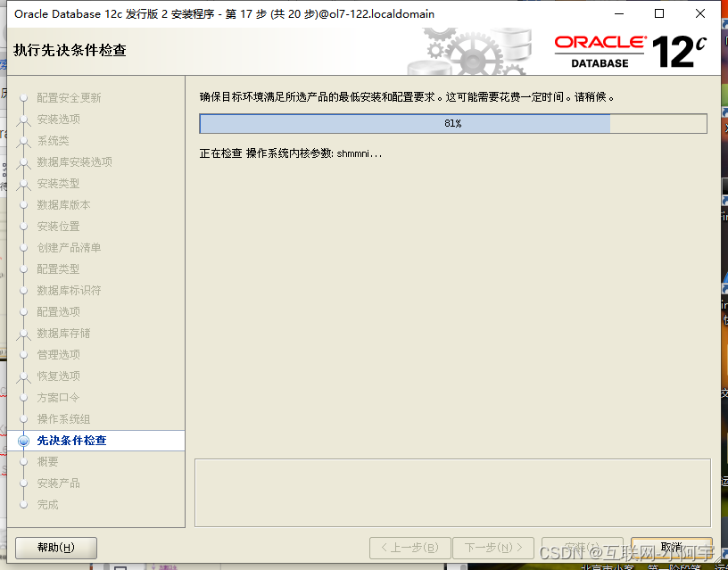Select the 创建产品清单 step

click(69, 248)
